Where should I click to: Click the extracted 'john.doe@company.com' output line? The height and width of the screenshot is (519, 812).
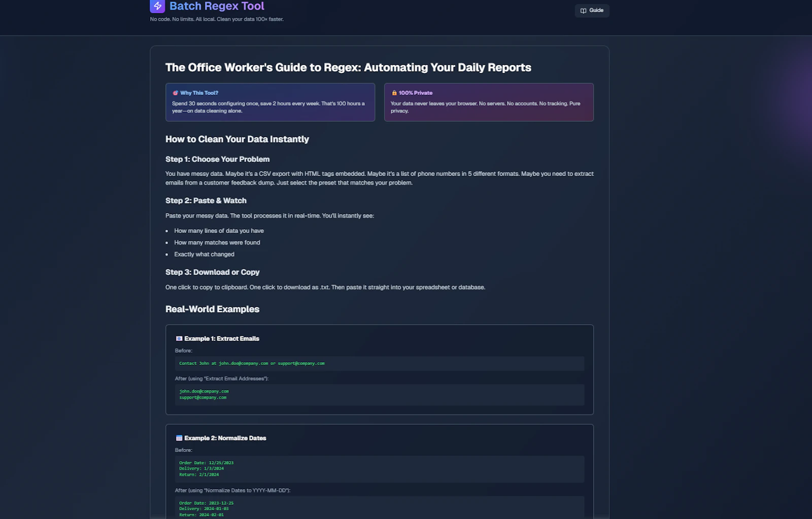pos(204,391)
